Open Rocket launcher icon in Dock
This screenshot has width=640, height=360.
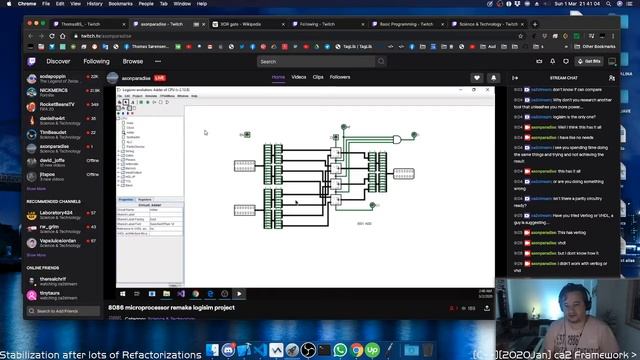pyautogui.click(x=292, y=350)
